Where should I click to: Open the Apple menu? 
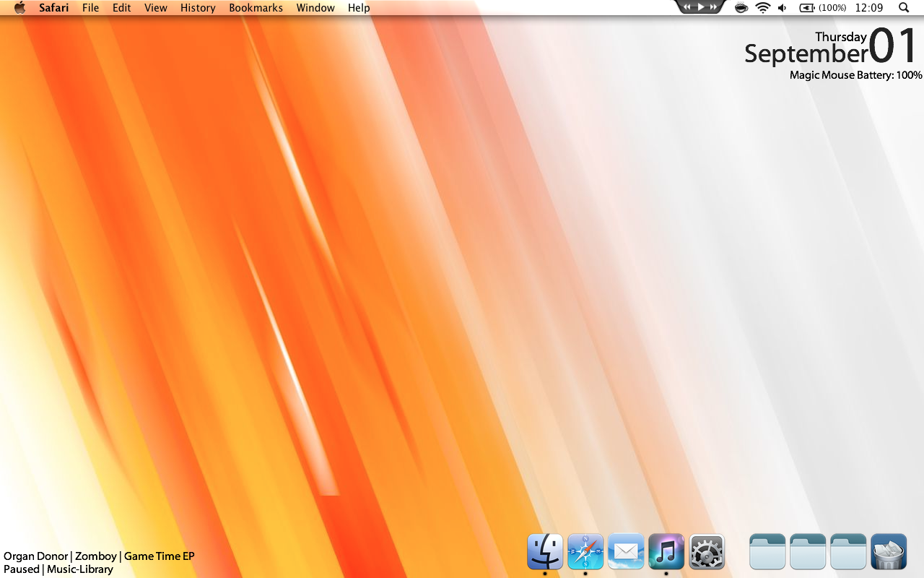19,8
